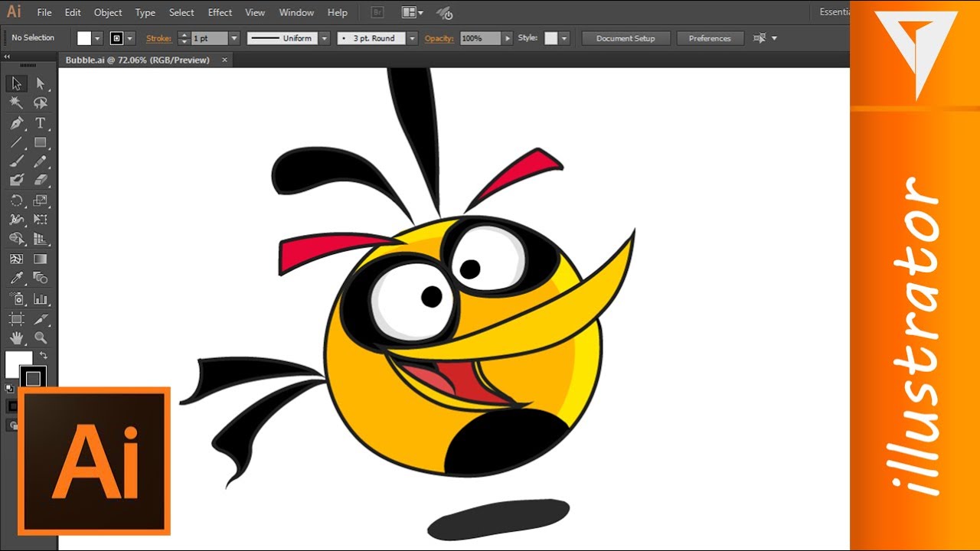Open the stroke weight dropdown
This screenshot has width=980, height=551.
click(x=234, y=37)
